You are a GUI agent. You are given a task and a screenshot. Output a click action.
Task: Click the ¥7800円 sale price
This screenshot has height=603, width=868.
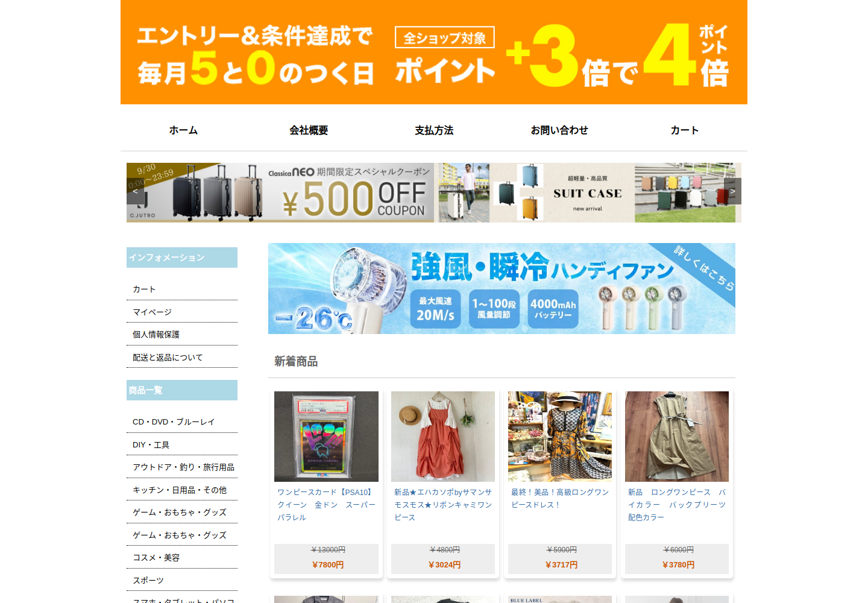pos(328,565)
